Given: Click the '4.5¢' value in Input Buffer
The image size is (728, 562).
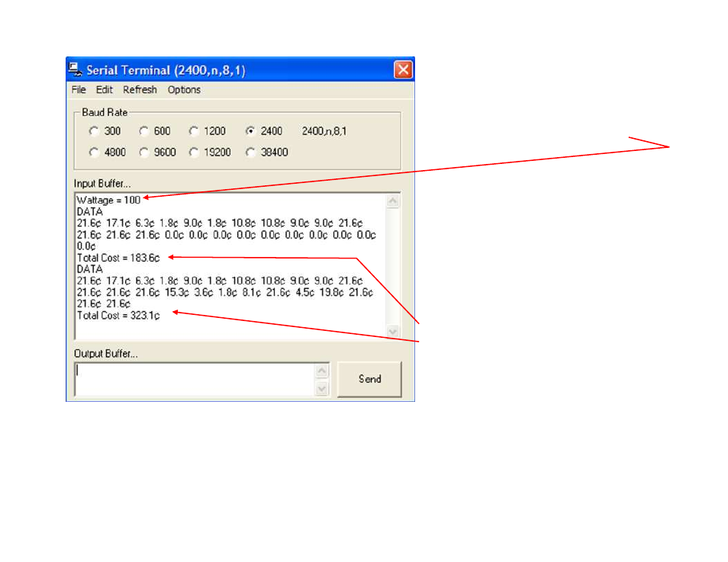Looking at the screenshot, I should [x=304, y=292].
